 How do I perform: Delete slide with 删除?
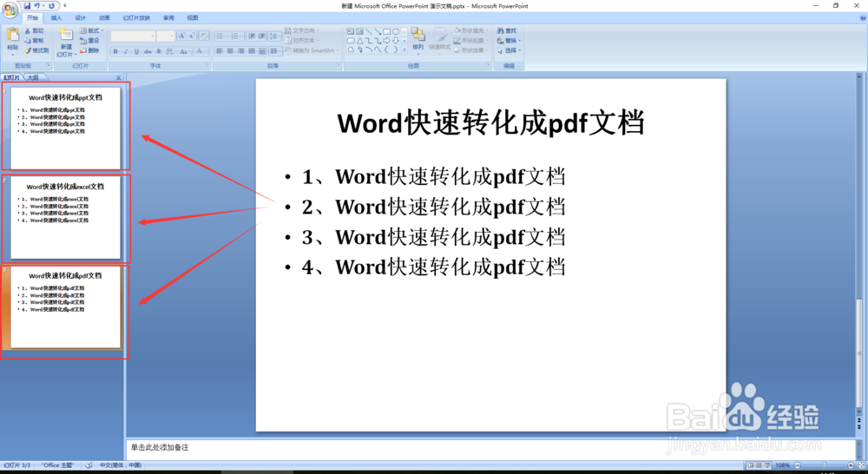(89, 50)
